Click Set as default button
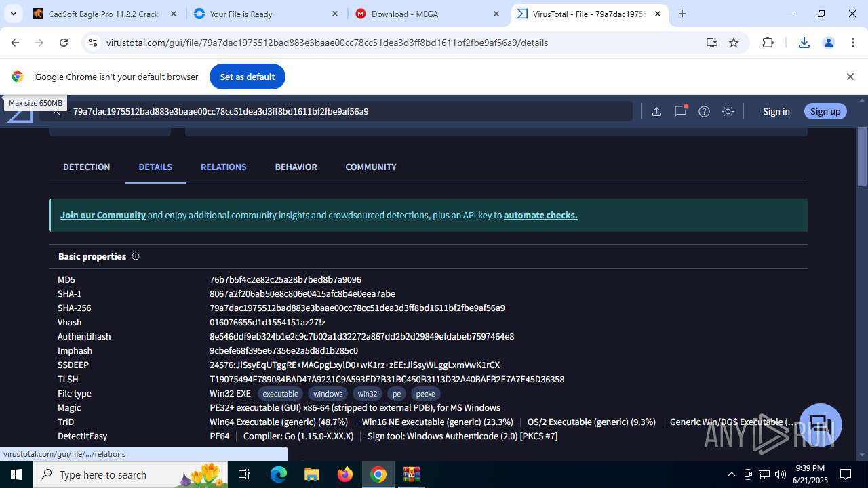This screenshot has height=488, width=868. click(248, 77)
